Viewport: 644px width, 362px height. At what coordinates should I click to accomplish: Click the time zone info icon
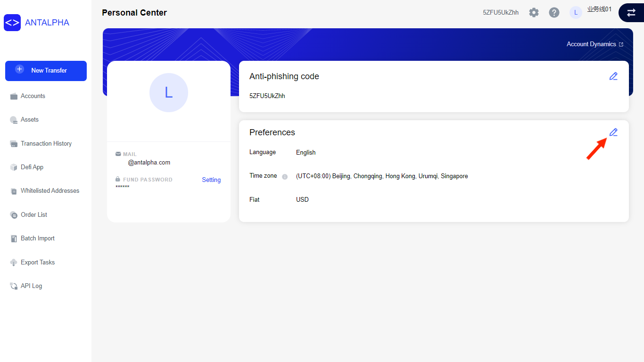(x=285, y=176)
